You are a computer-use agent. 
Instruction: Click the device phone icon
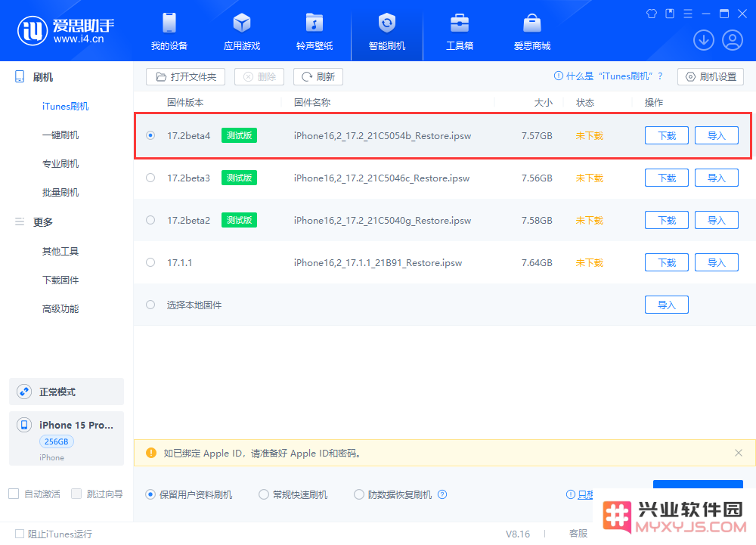pyautogui.click(x=24, y=425)
